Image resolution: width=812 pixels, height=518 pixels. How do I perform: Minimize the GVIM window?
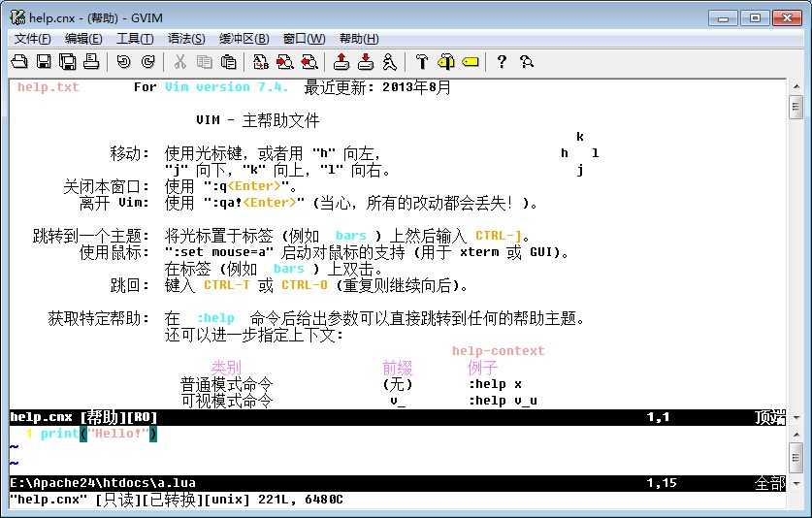point(724,18)
